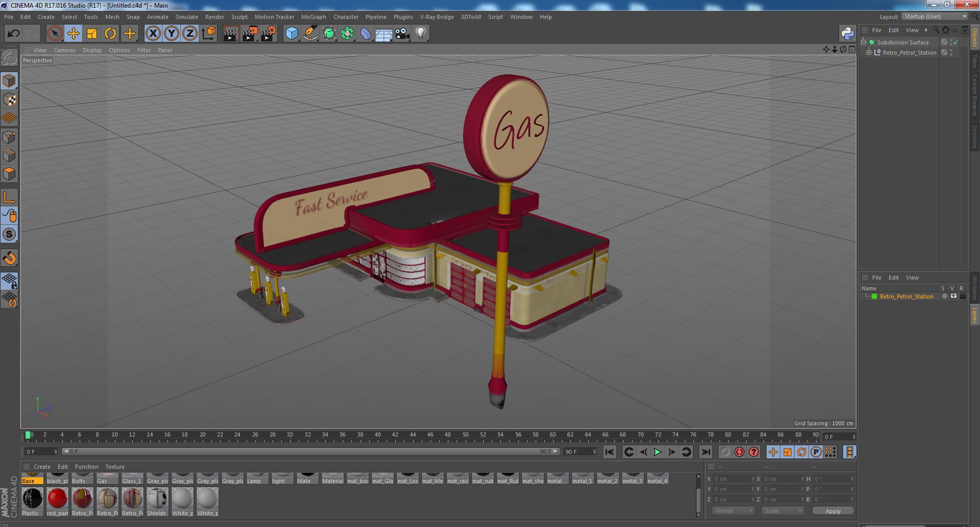
Task: Open the spline pen tool
Action: coord(310,34)
